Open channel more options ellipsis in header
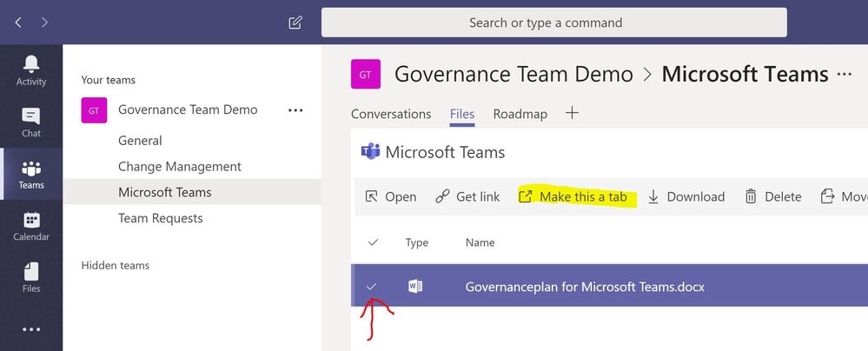 point(845,74)
